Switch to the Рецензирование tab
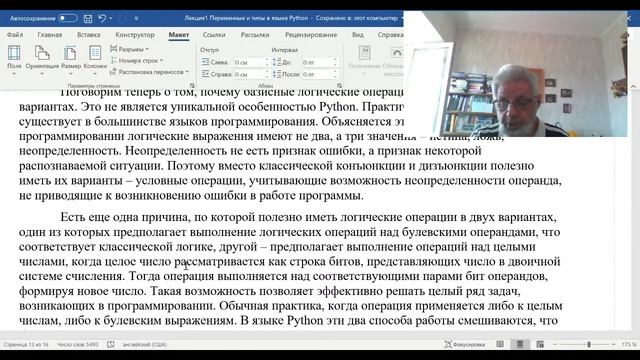640x360 pixels. pos(311,35)
